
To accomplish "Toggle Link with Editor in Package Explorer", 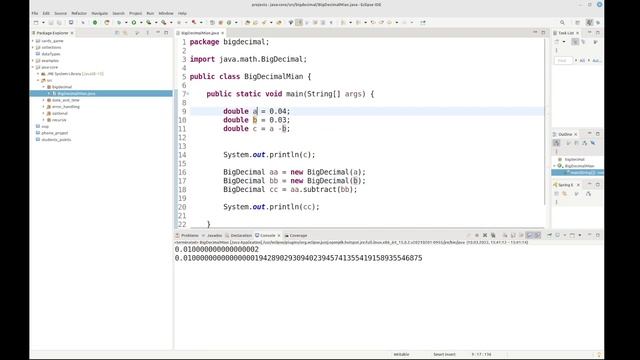I will (125, 33).
